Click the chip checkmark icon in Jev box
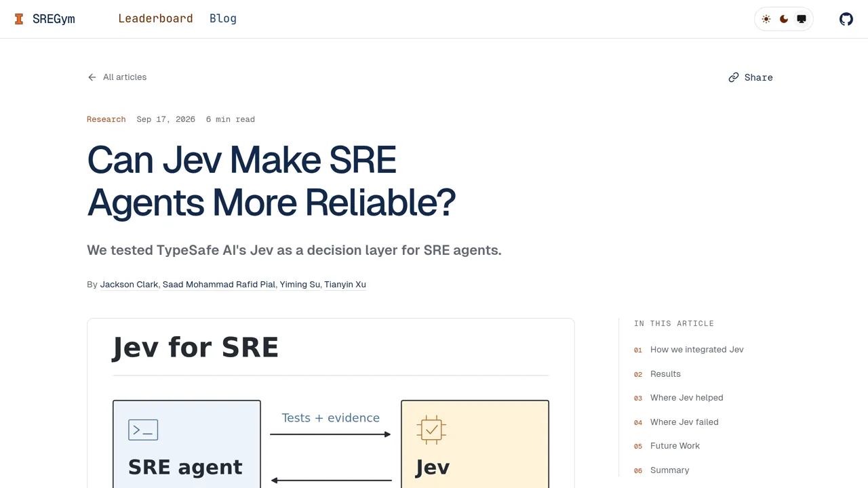The image size is (868, 488). click(x=431, y=430)
